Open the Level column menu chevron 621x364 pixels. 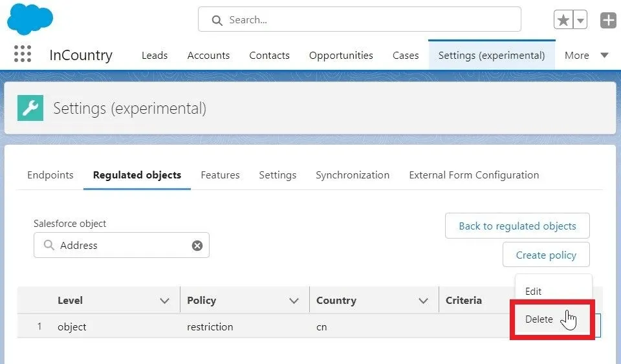pyautogui.click(x=164, y=301)
